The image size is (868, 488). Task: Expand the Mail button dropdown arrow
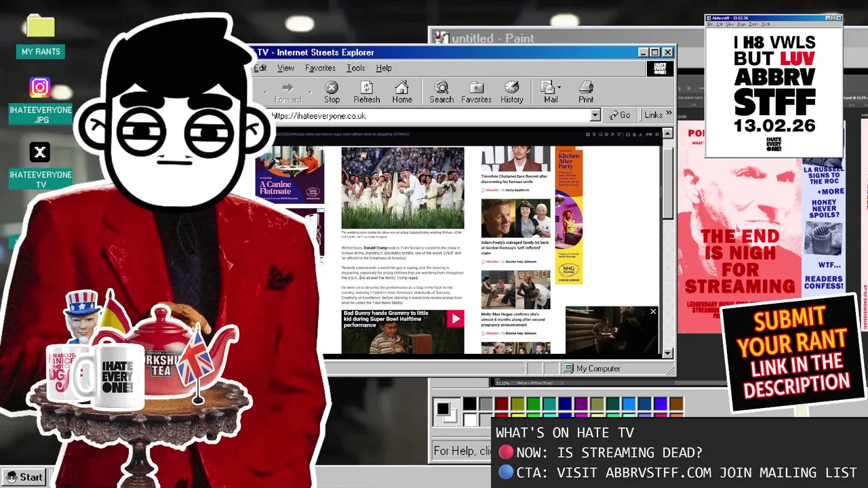coord(559,87)
